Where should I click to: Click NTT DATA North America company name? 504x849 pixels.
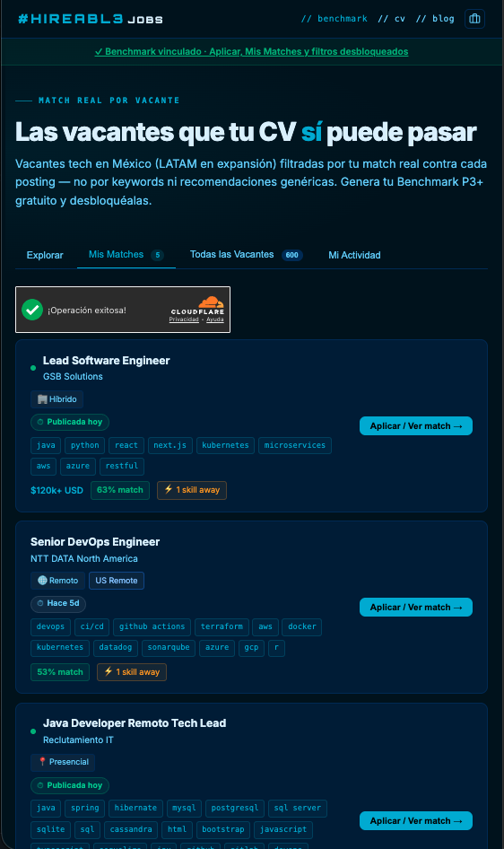(84, 558)
